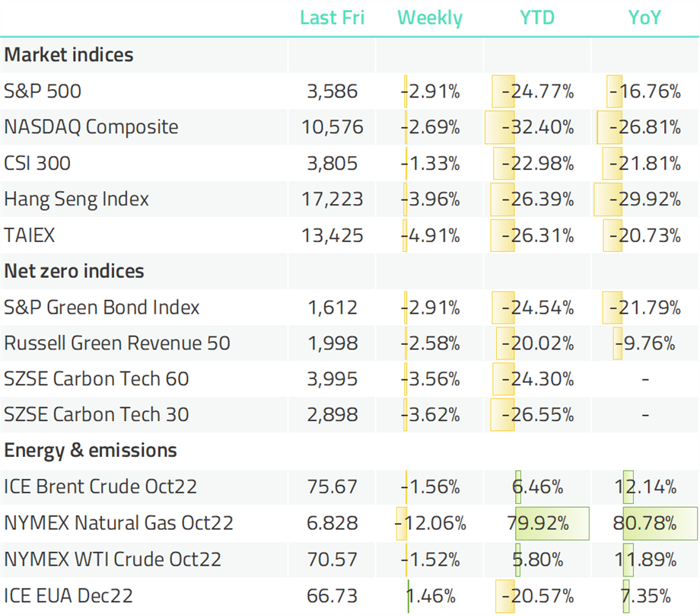This screenshot has width=700, height=616.
Task: Select CSI 300 weekly change -1.33%
Action: pos(431,164)
